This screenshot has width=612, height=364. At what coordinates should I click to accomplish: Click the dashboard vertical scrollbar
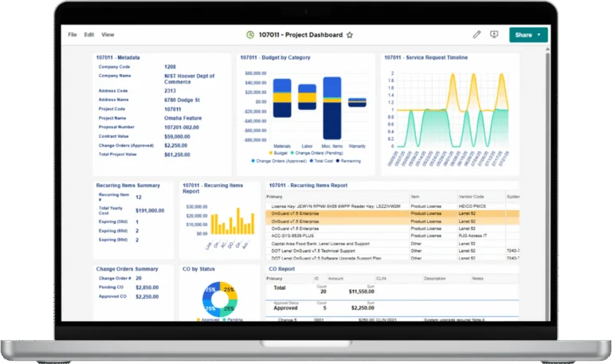[x=547, y=159]
